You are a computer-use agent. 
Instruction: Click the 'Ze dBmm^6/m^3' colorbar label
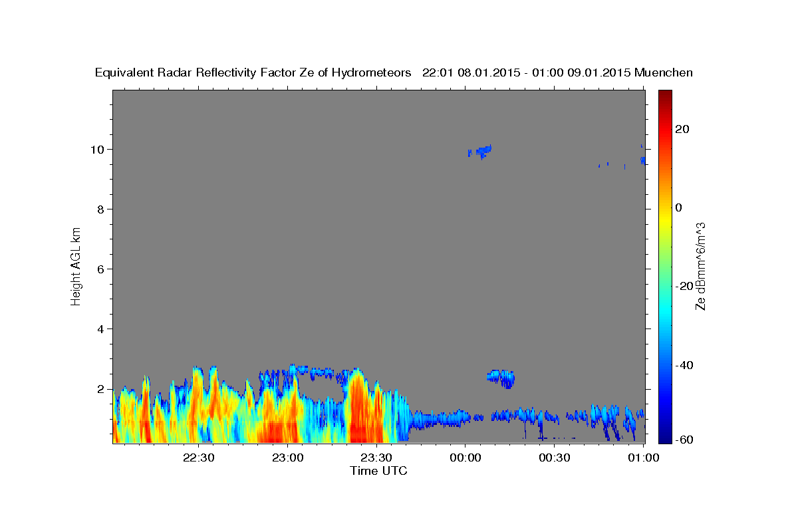700,266
